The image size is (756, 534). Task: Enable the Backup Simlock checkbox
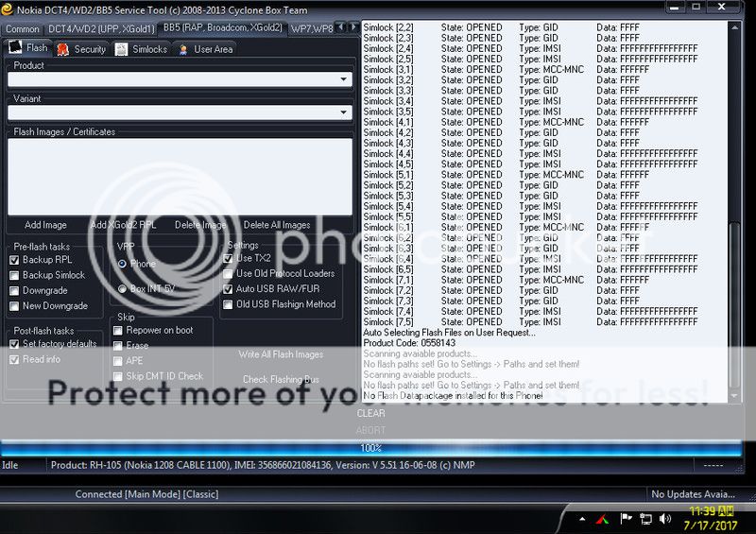point(14,275)
